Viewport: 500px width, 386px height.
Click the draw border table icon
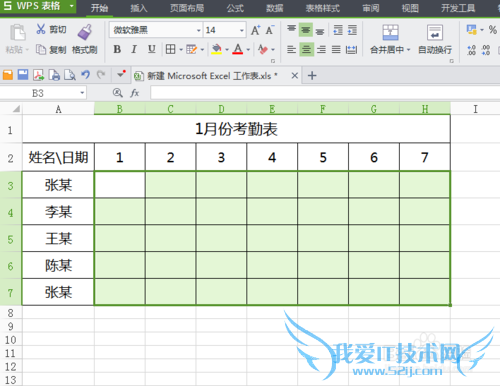pyautogui.click(x=192, y=49)
